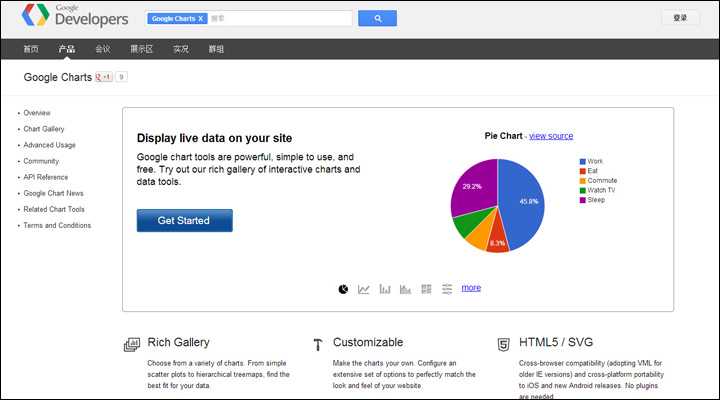Click the 登录 sign-in button
Image resolution: width=720 pixels, height=400 pixels.
coord(680,18)
